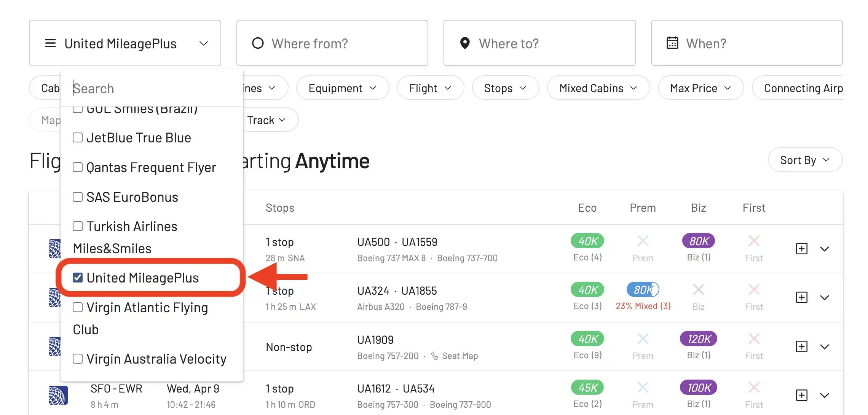Open the Mixed Cabins filter dropdown
Image resolution: width=868 pixels, height=415 pixels.
598,88
